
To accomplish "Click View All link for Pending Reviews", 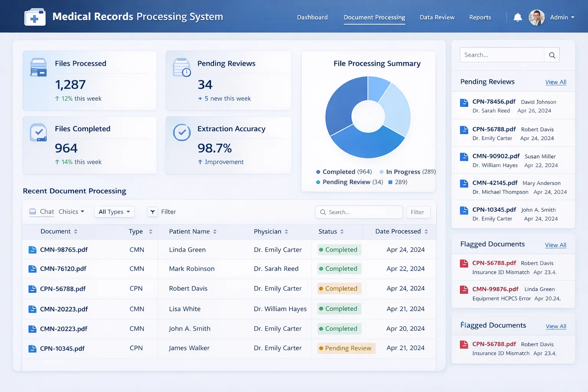I will click(x=555, y=82).
